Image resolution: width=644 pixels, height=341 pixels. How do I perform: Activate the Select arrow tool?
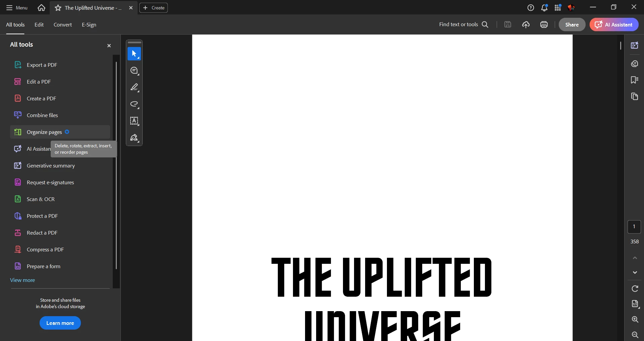point(134,54)
